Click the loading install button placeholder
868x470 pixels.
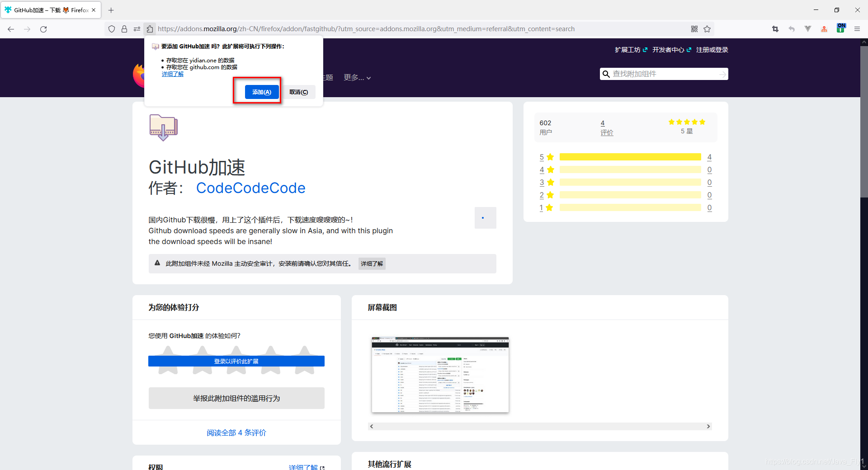(486, 218)
